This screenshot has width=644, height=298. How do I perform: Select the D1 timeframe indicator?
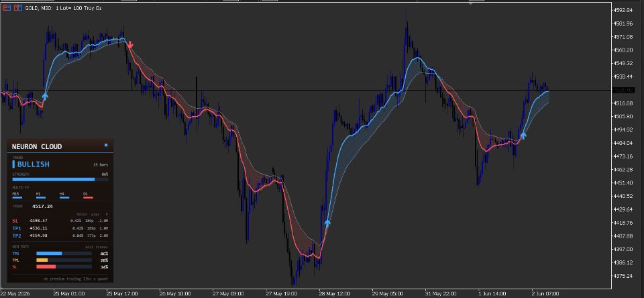pos(89,196)
